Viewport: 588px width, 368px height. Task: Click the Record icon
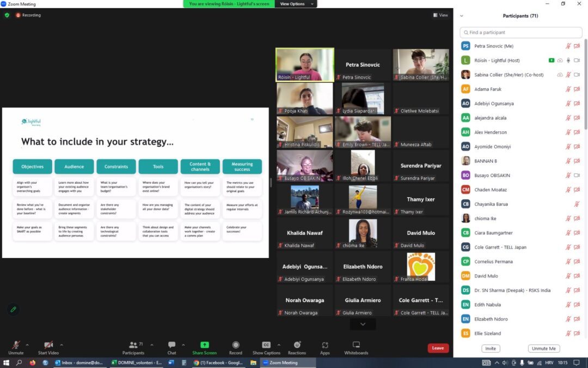[x=236, y=345]
